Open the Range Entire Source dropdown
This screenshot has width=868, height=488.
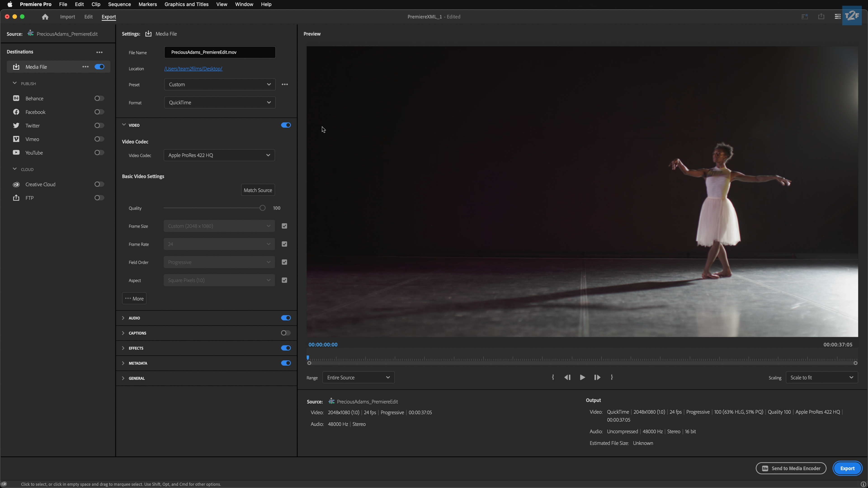(358, 378)
